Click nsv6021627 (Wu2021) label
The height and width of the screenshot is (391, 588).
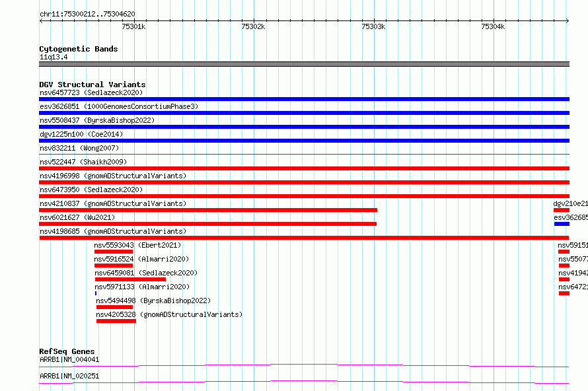77,217
